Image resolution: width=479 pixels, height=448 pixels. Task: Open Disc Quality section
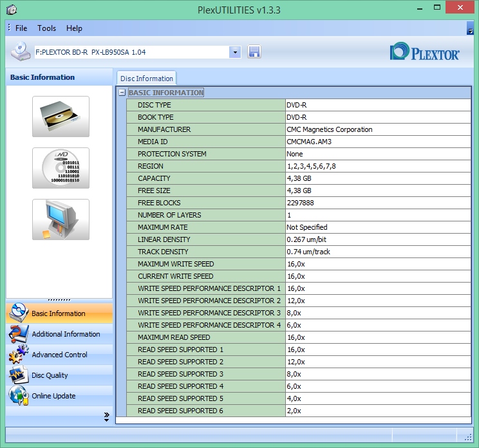click(50, 375)
